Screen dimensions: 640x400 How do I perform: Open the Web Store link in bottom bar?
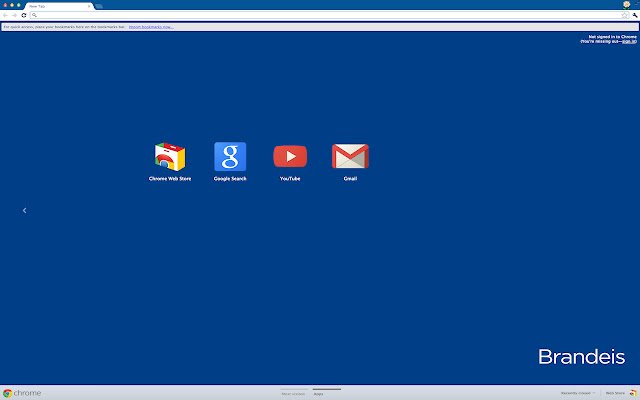click(x=615, y=393)
